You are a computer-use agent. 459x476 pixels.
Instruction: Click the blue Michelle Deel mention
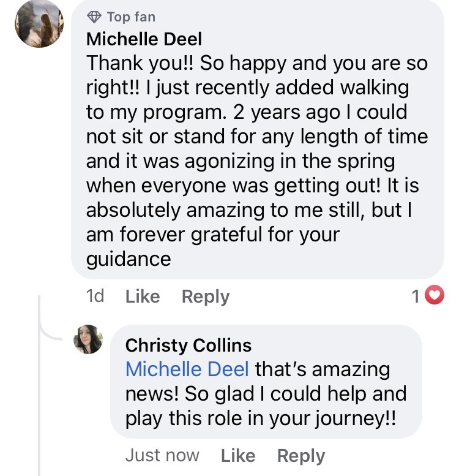pos(187,369)
